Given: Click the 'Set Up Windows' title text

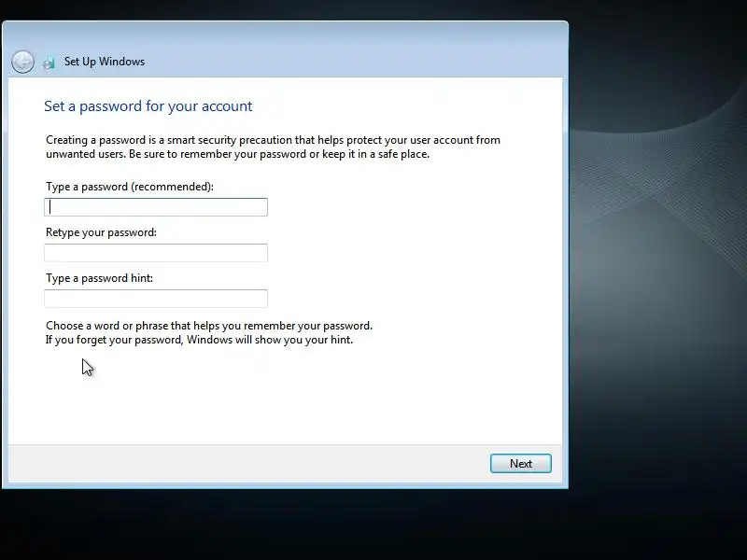Looking at the screenshot, I should 105,62.
